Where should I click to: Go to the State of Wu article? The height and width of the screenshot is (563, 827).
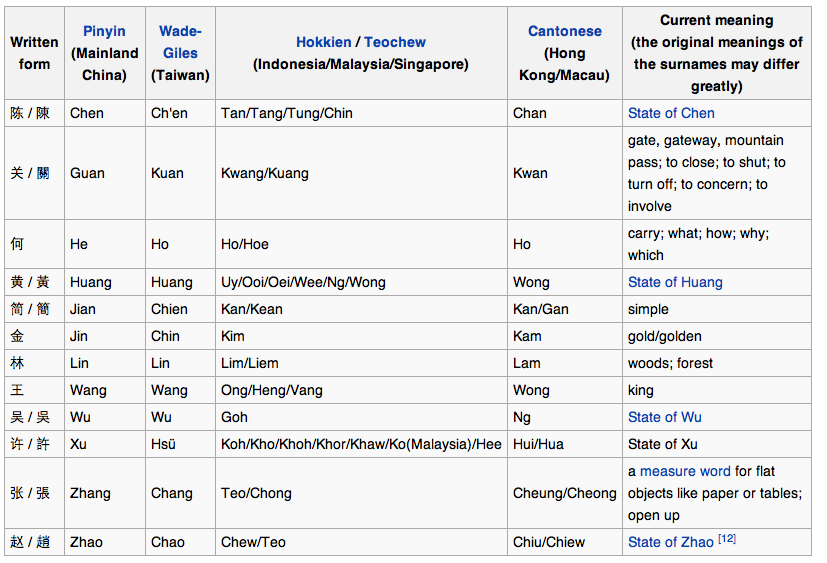[x=664, y=417]
